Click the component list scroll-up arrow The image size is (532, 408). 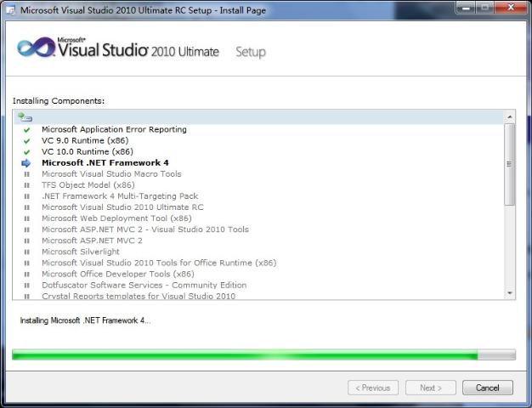pos(510,117)
